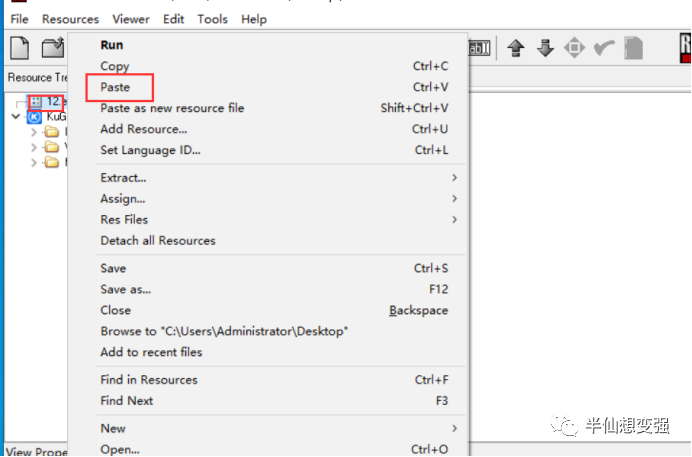Expand the third folder under KuG

(x=34, y=162)
